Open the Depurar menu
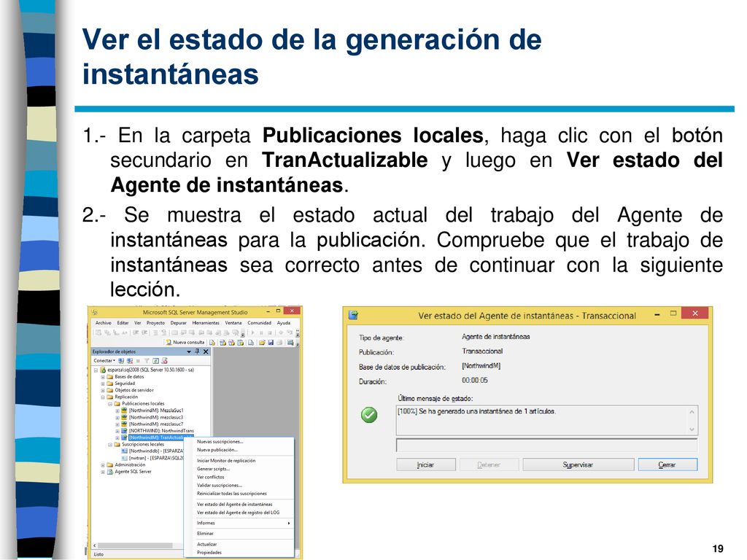Image resolution: width=747 pixels, height=560 pixels. (179, 323)
